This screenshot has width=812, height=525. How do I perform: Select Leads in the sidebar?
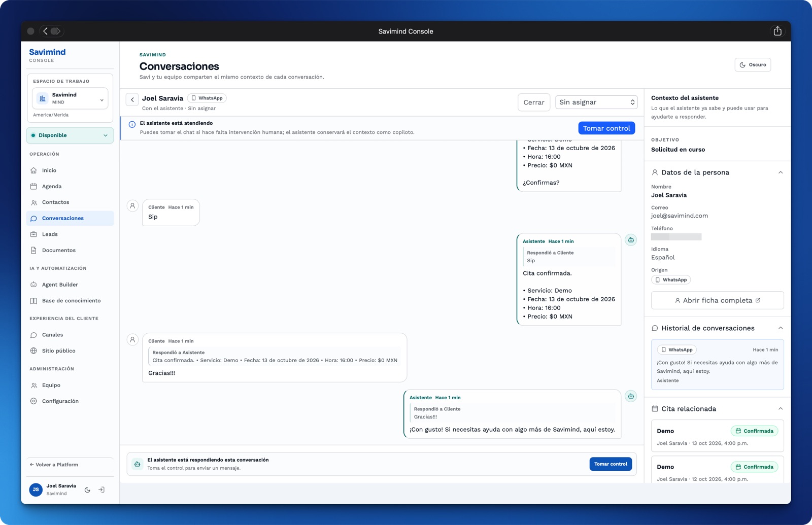point(70,234)
